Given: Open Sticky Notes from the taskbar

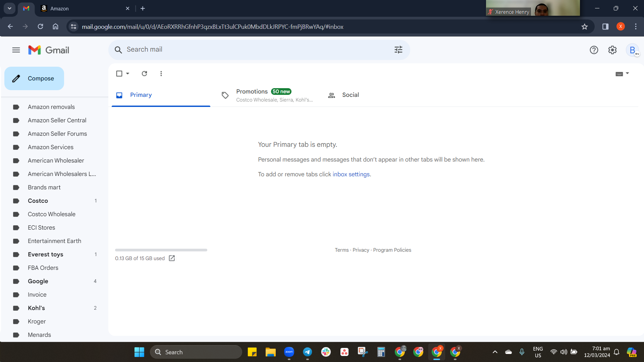Looking at the screenshot, I should coord(252,352).
